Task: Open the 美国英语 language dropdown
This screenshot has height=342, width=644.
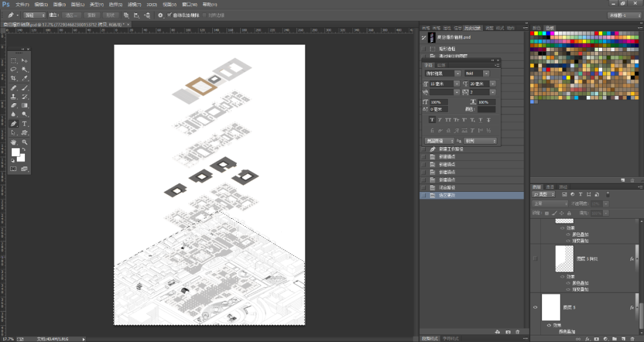Action: tap(439, 141)
